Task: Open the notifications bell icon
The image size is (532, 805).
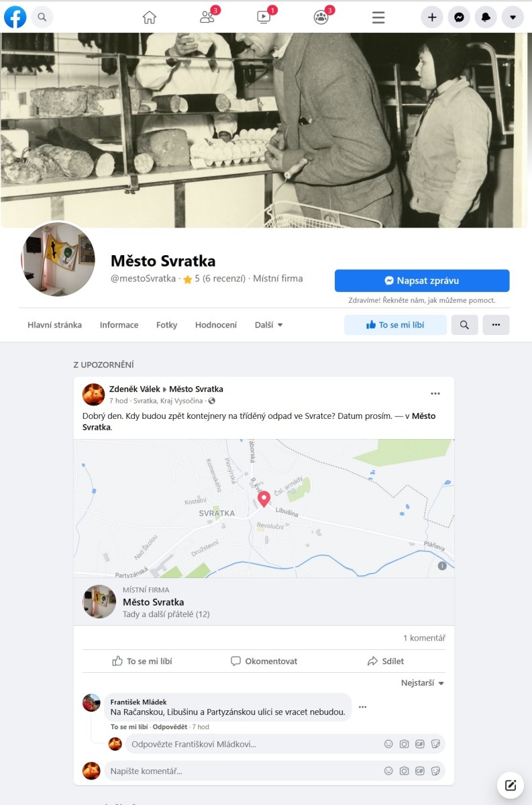Action: 486,17
